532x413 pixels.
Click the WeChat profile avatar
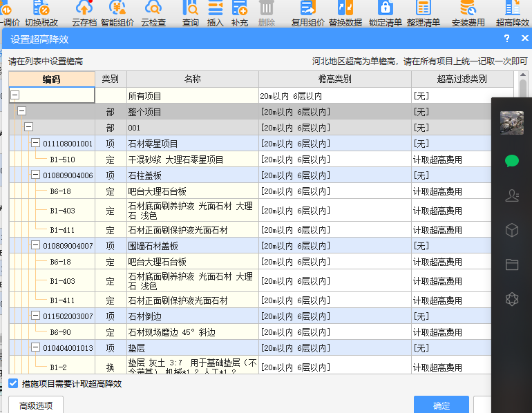coord(512,123)
